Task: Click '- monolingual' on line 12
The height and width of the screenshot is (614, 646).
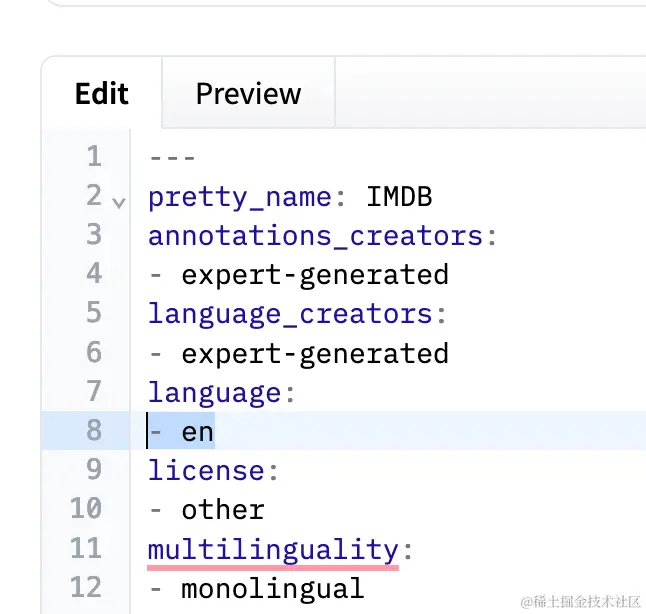Action: [x=257, y=588]
